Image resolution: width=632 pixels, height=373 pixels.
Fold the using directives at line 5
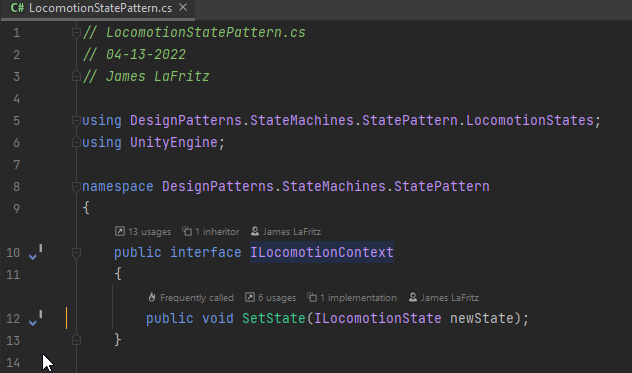coord(76,120)
